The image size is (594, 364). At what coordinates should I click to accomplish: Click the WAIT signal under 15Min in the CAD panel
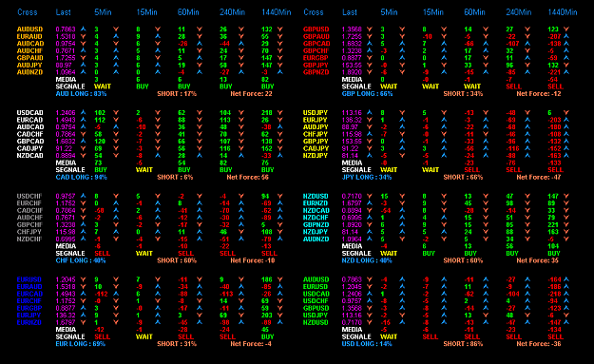coord(144,170)
